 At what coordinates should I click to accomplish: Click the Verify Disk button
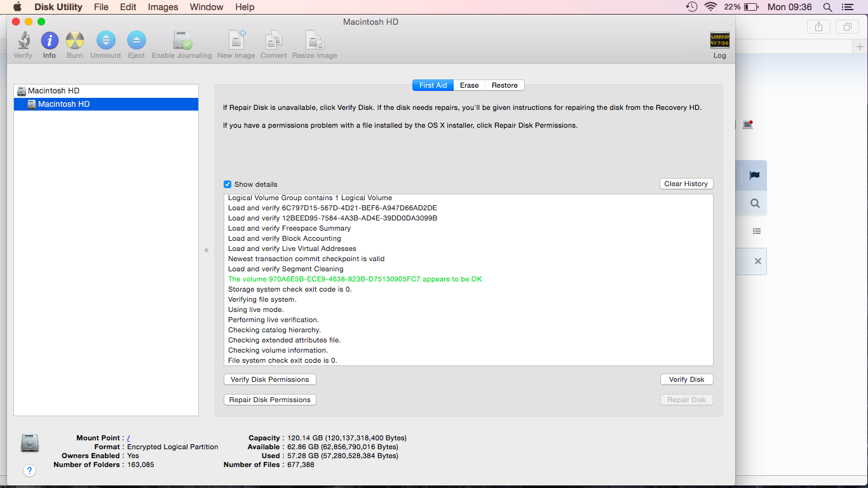click(x=687, y=379)
